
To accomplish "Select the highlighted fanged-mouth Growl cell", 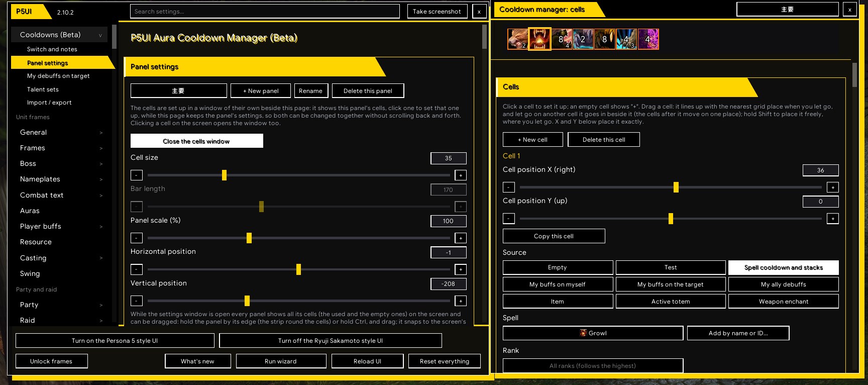I will (539, 39).
